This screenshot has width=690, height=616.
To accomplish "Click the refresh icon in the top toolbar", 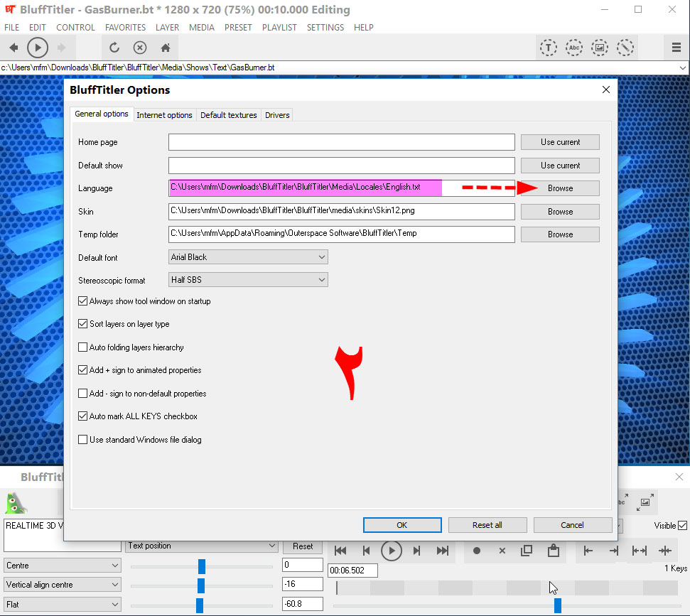I will point(114,48).
